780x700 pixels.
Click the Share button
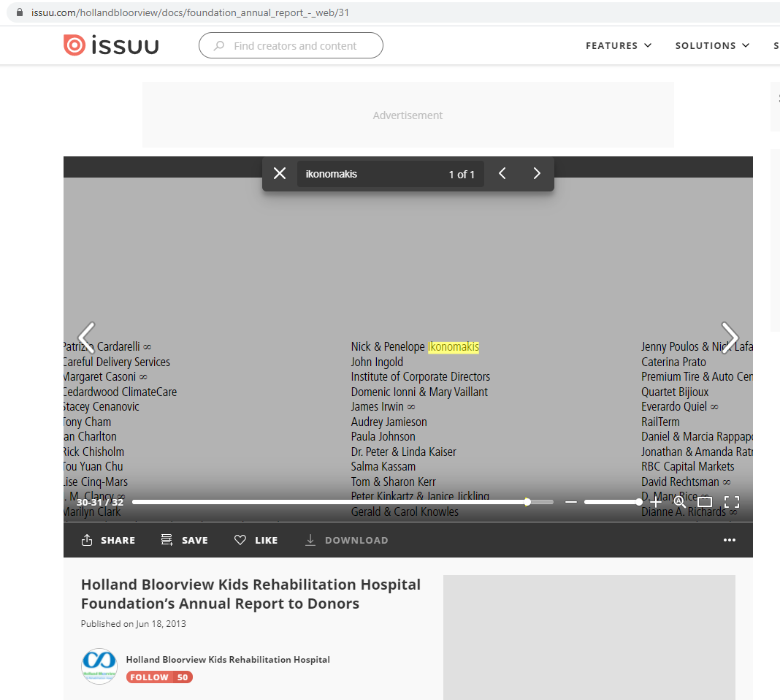(108, 540)
